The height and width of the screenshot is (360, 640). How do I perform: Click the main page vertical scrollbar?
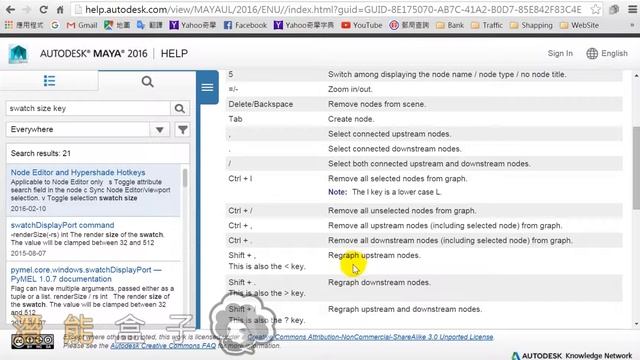click(636, 169)
